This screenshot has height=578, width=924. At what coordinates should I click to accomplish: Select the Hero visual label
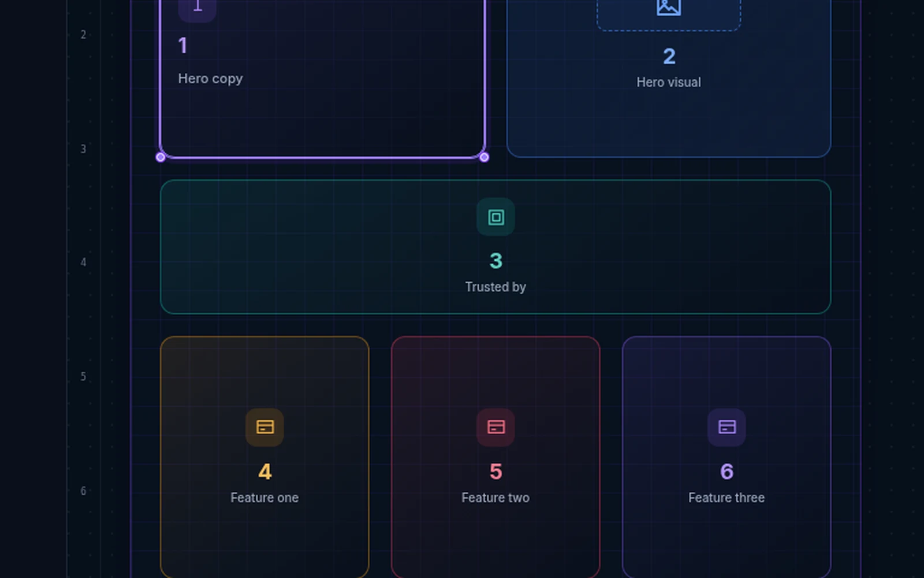click(x=669, y=82)
